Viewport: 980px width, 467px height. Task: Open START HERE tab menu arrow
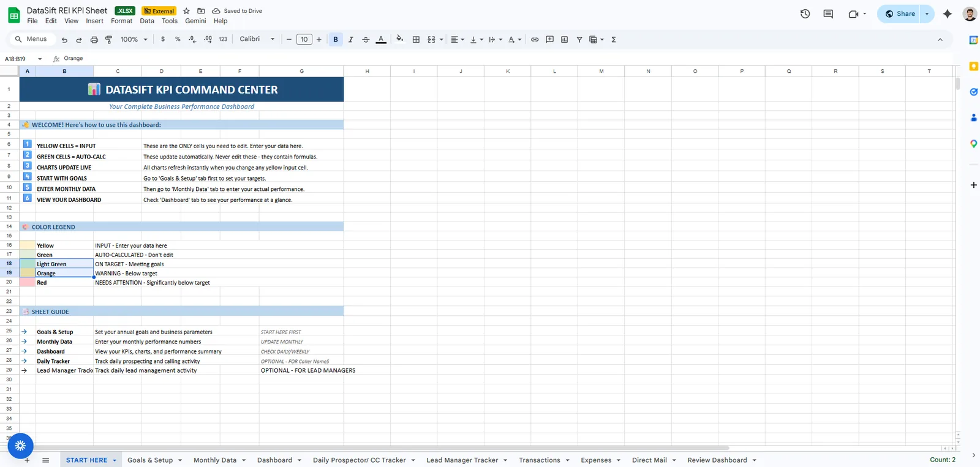tap(115, 460)
